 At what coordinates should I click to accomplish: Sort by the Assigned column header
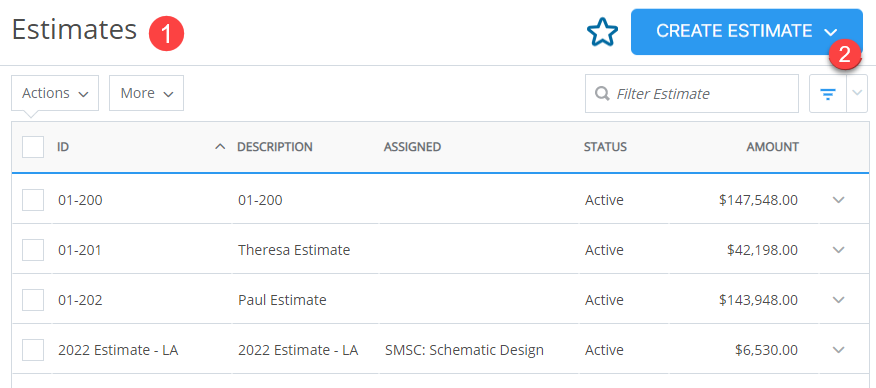tap(412, 147)
